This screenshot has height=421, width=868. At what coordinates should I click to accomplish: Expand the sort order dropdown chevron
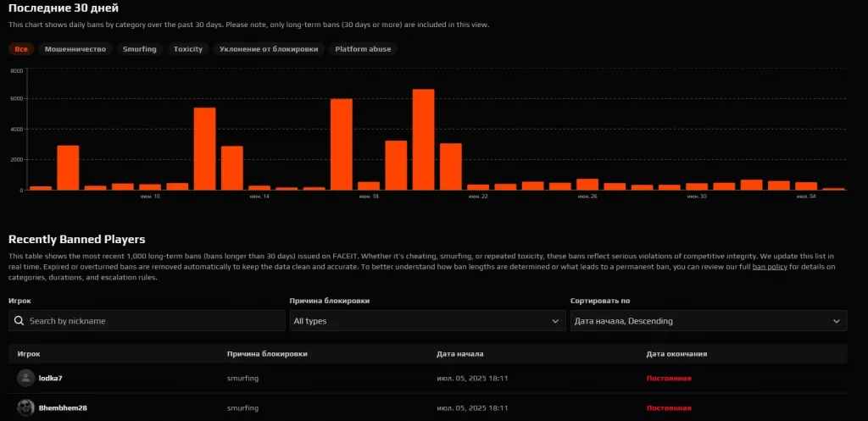pos(837,321)
